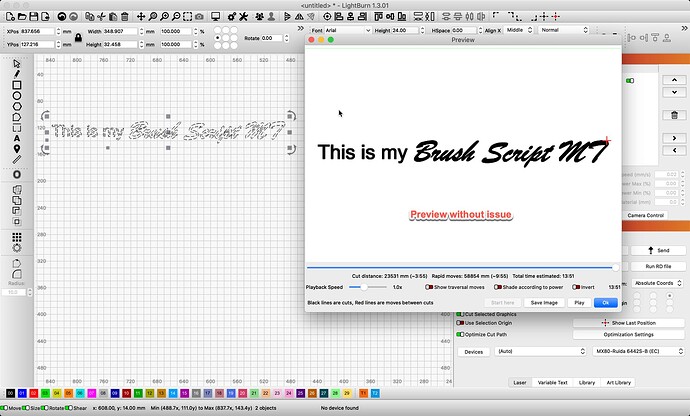Viewport: 690px width, 416px height.
Task: Click the preview progress timeline bar
Action: point(463,267)
